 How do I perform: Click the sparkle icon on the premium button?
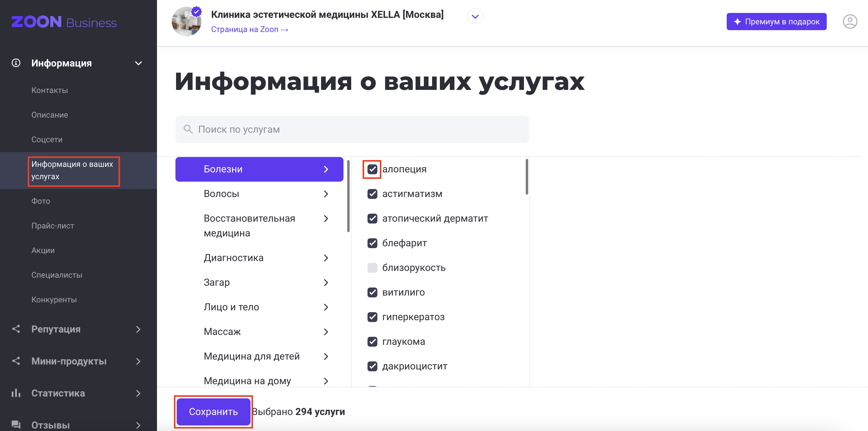(737, 22)
